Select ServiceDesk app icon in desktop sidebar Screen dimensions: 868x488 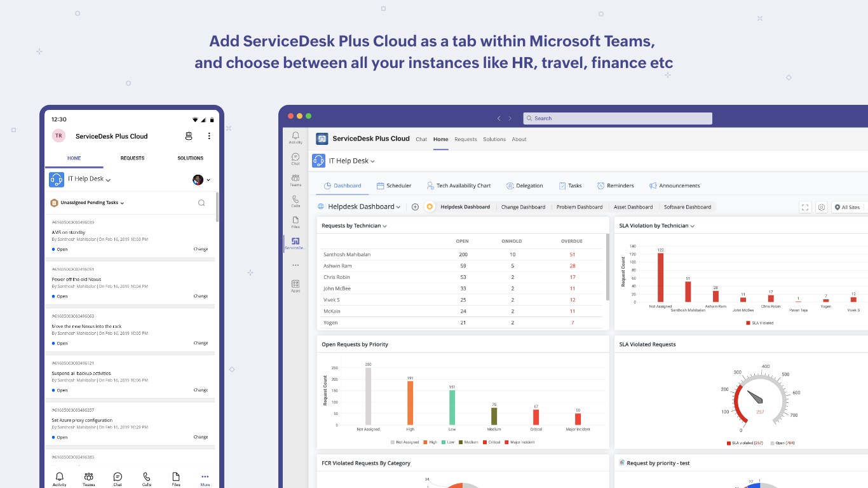(x=295, y=243)
